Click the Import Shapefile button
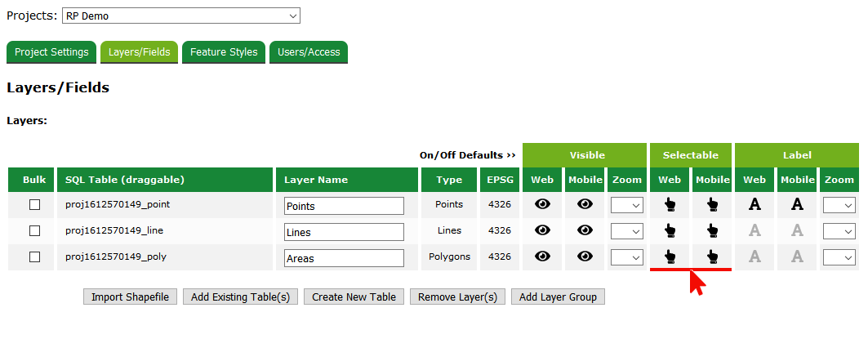The image size is (868, 339). tap(130, 297)
